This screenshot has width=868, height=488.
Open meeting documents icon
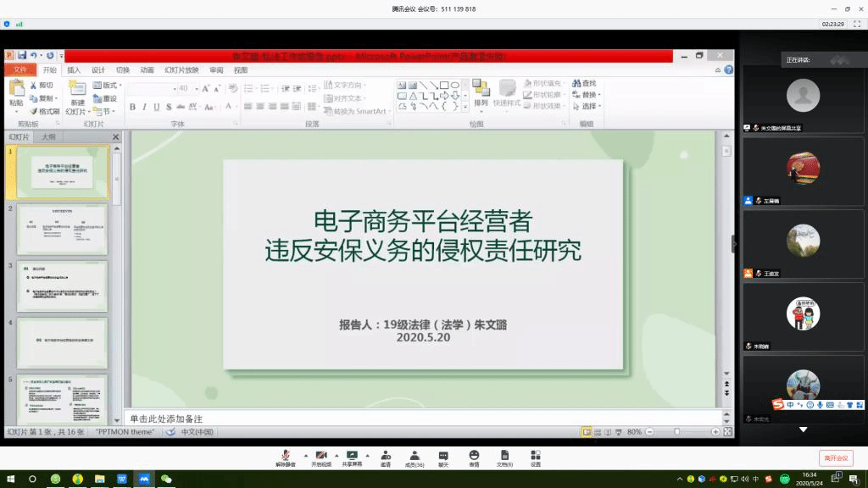tap(504, 456)
